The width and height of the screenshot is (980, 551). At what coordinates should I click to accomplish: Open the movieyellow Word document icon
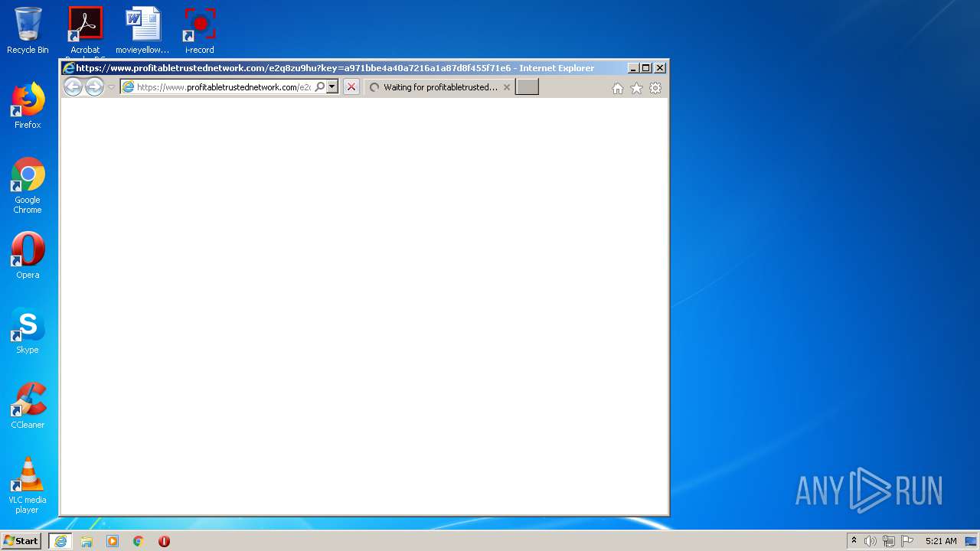(142, 31)
